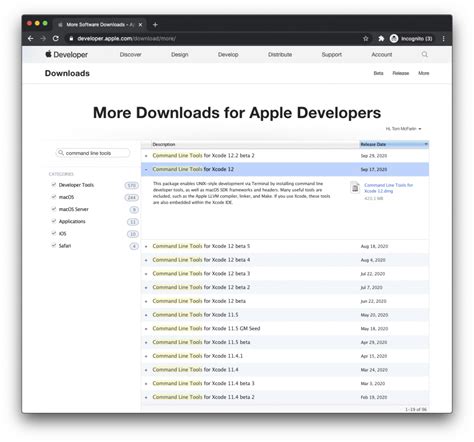Expand the Xcode 12 beta 4 row
Image resolution: width=474 pixels, height=442 pixels.
pyautogui.click(x=146, y=260)
